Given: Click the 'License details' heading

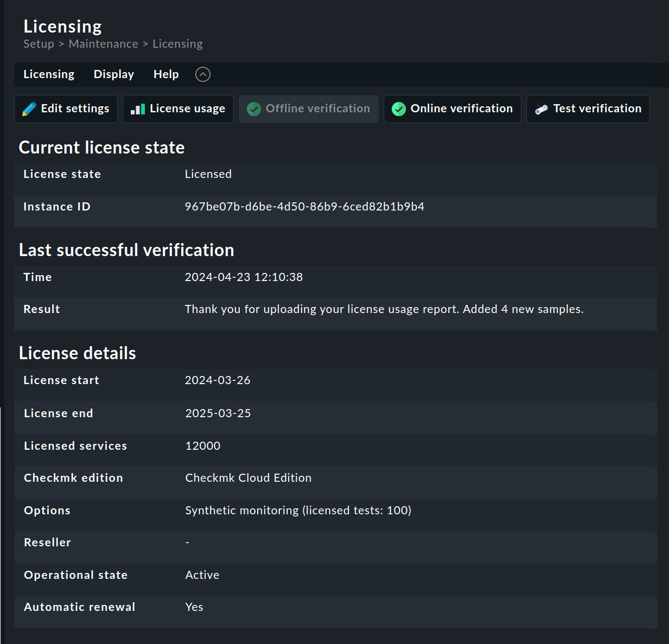Looking at the screenshot, I should [x=78, y=353].
